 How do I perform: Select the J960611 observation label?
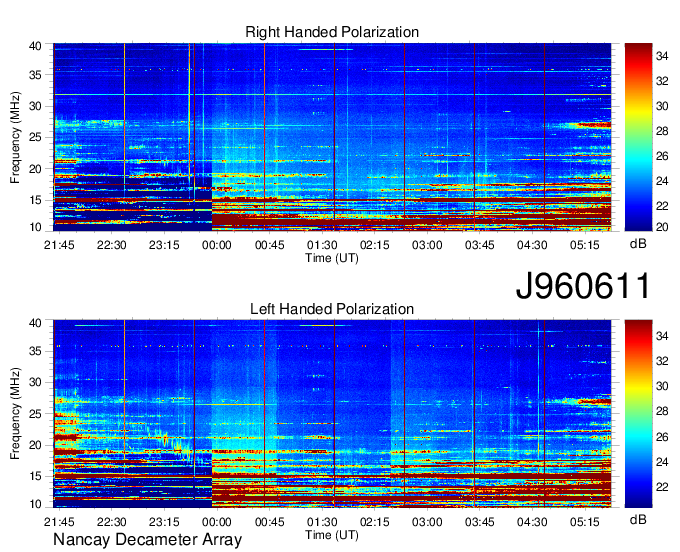coord(583,286)
